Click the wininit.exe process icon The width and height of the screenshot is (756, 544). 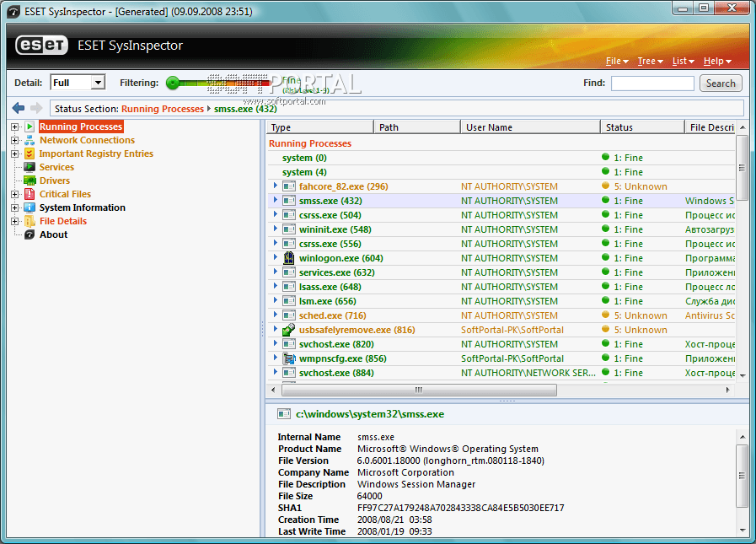[289, 229]
